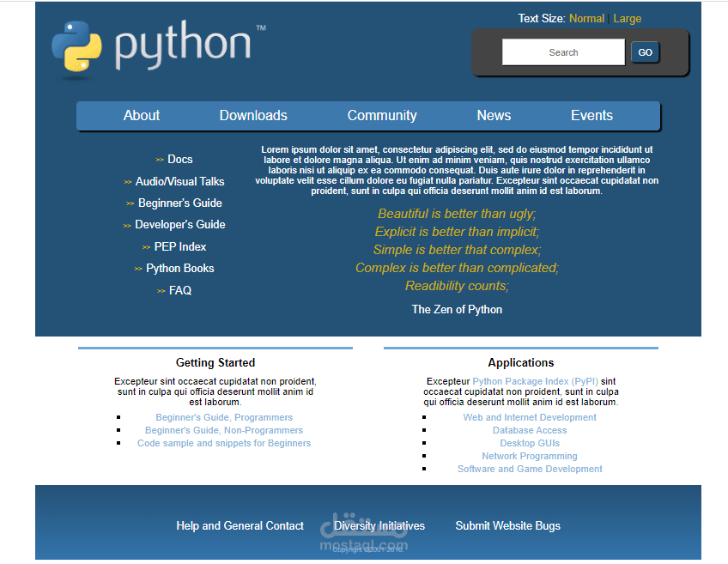Open the Community menu item

coord(382,116)
